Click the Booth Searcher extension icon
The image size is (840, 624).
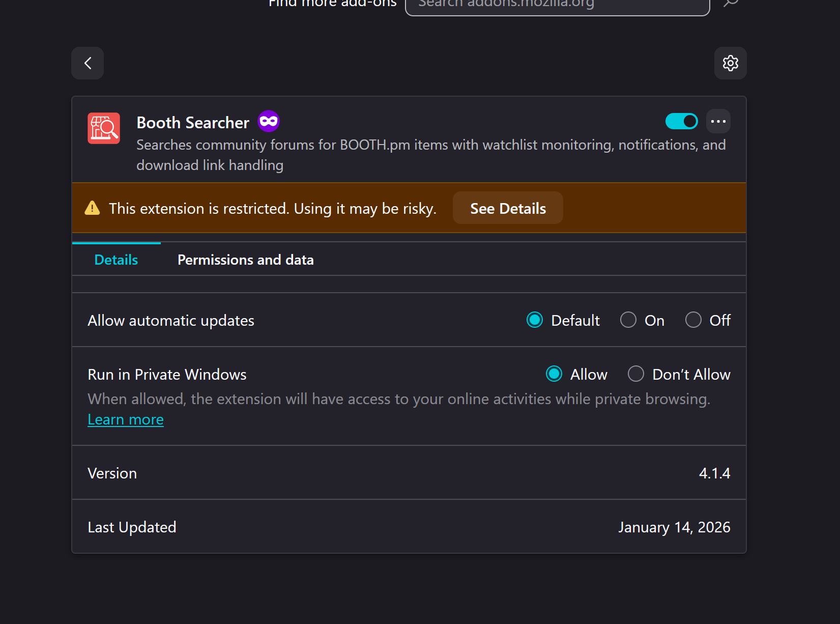pyautogui.click(x=104, y=128)
